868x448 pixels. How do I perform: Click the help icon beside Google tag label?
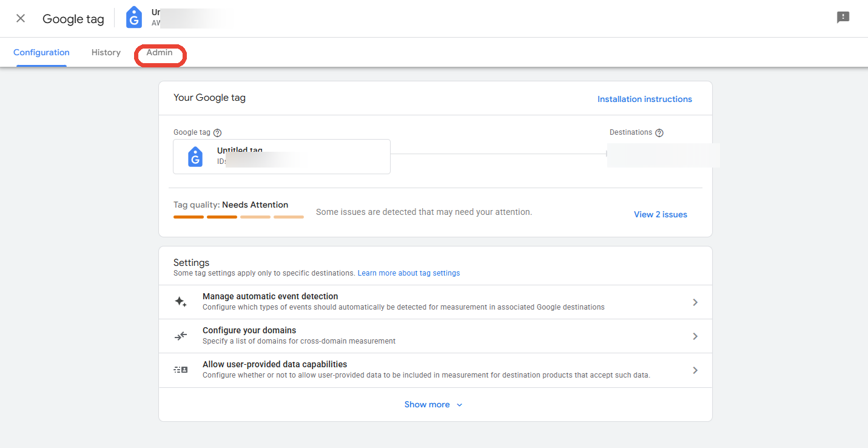(217, 133)
